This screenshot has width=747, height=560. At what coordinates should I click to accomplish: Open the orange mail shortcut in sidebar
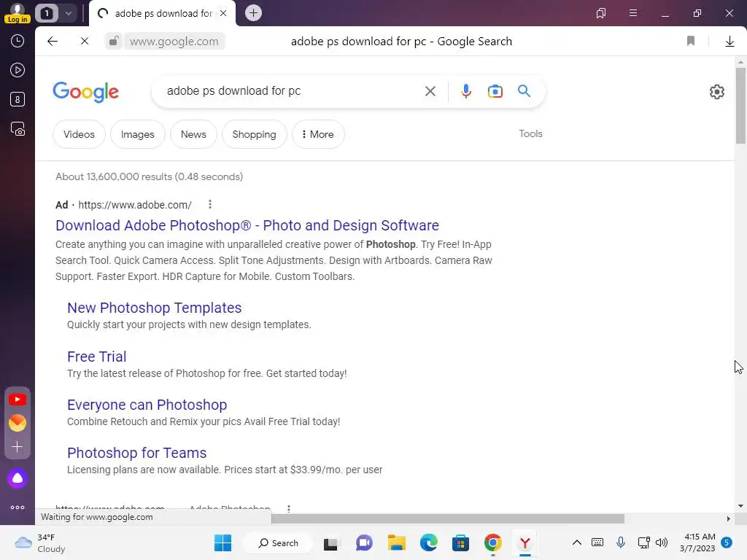[18, 423]
